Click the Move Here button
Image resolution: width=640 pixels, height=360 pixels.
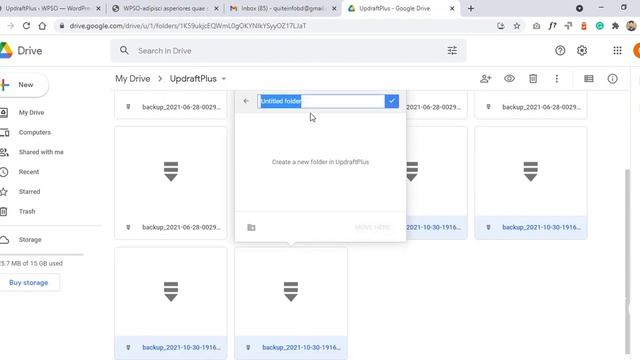pos(372,227)
